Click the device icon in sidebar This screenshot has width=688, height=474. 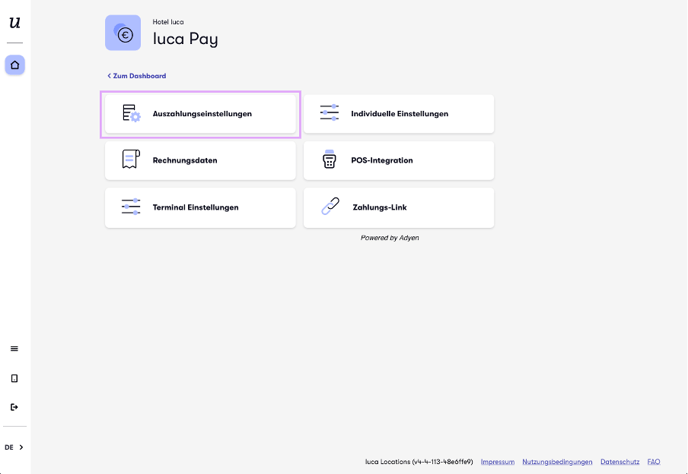point(14,378)
